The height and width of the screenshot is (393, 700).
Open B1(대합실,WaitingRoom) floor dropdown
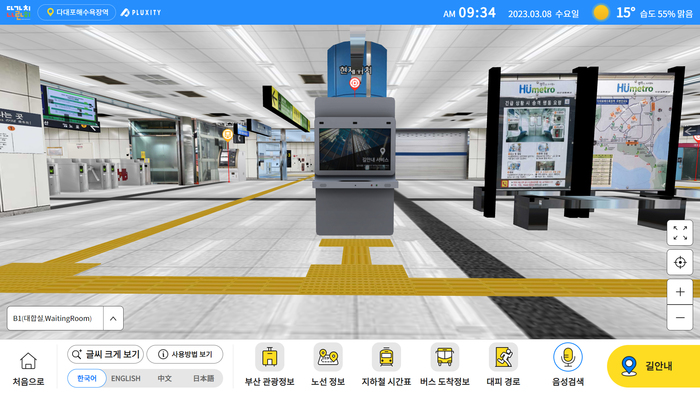coord(65,318)
